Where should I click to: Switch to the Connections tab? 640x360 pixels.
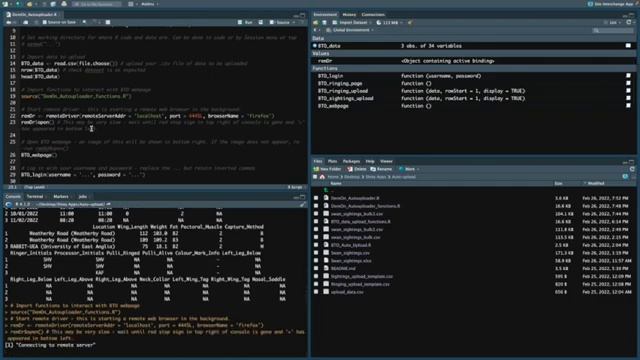(x=373, y=14)
